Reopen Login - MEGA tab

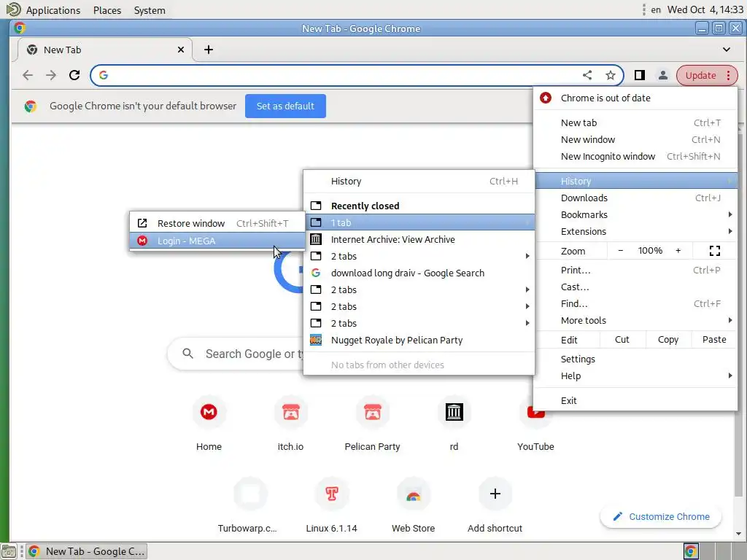tap(217, 241)
